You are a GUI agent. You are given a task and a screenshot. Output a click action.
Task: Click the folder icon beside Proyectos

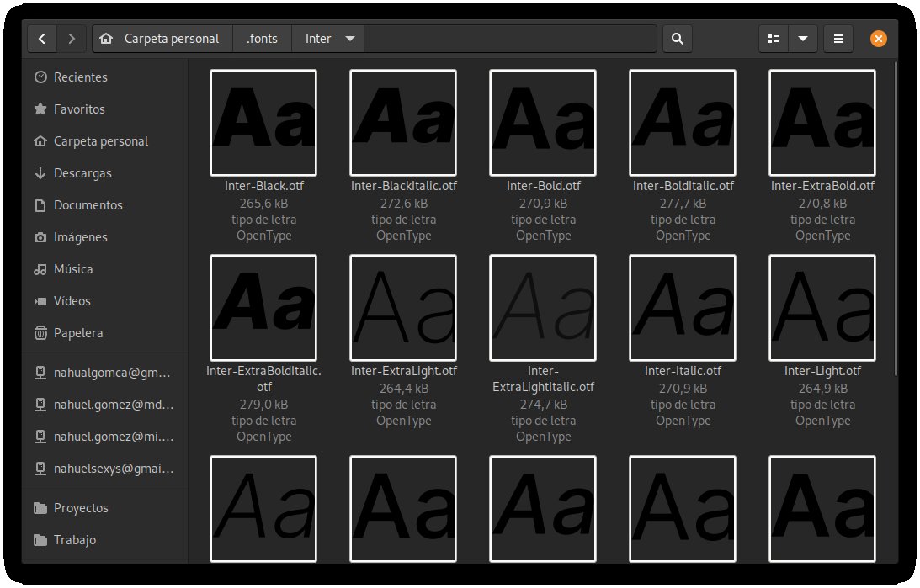click(x=40, y=508)
